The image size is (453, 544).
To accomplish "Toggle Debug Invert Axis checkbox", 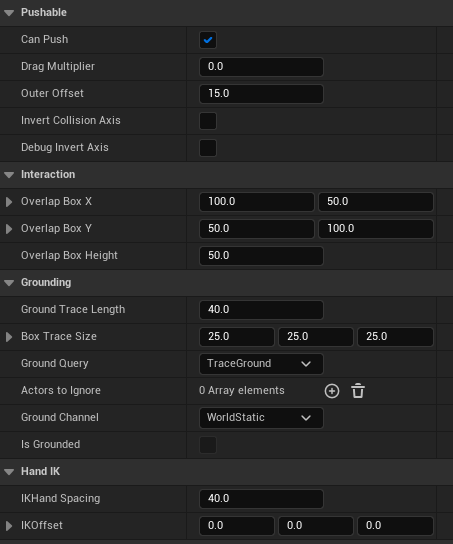I will click(x=208, y=148).
